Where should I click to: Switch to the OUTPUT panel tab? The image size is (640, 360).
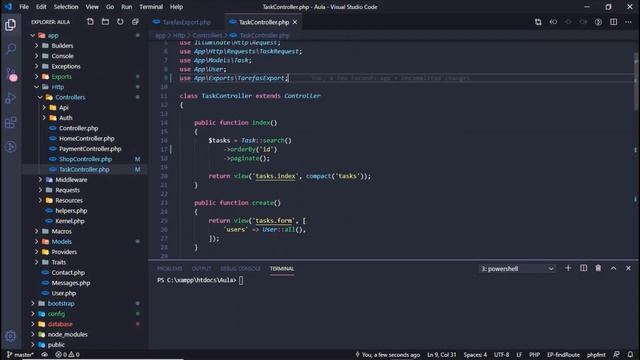click(x=202, y=269)
